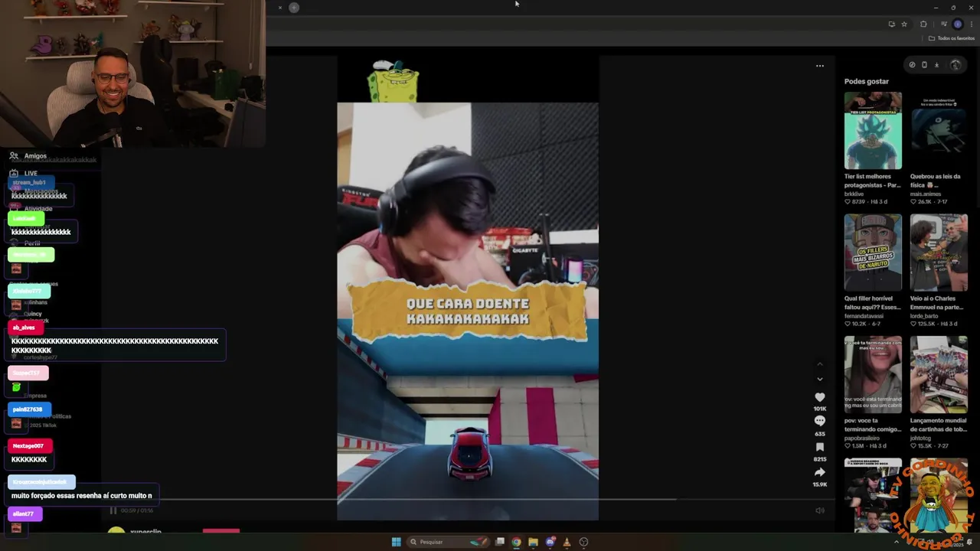Open a new browser tab with plus button

[x=294, y=8]
